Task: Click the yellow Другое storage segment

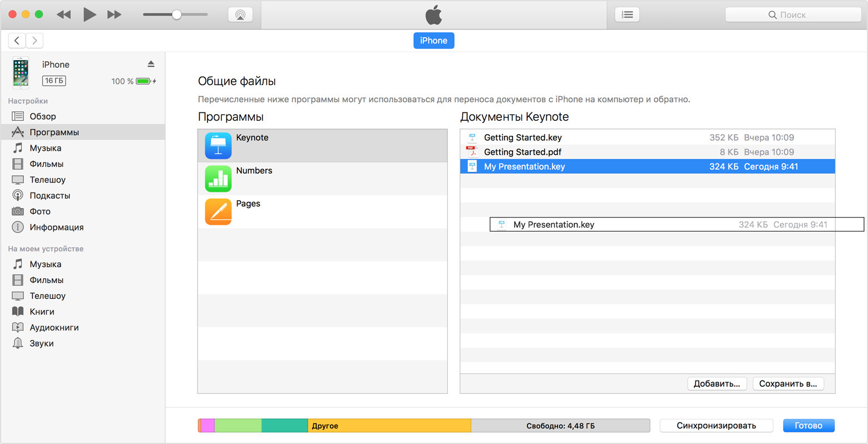Action: (389, 426)
